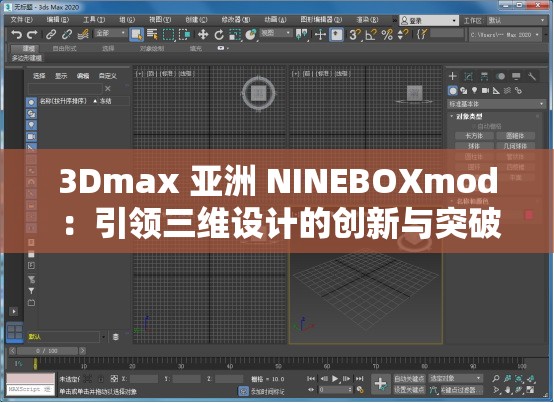Click the Select and Manipulate crosshair icon
The width and height of the screenshot is (554, 403).
click(x=320, y=35)
